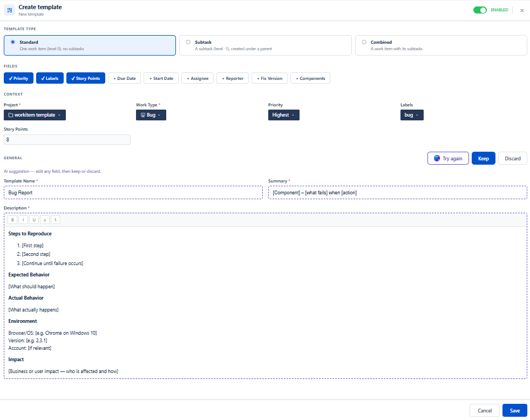Click the Create template header icon
This screenshot has height=420, width=530.
10,10
